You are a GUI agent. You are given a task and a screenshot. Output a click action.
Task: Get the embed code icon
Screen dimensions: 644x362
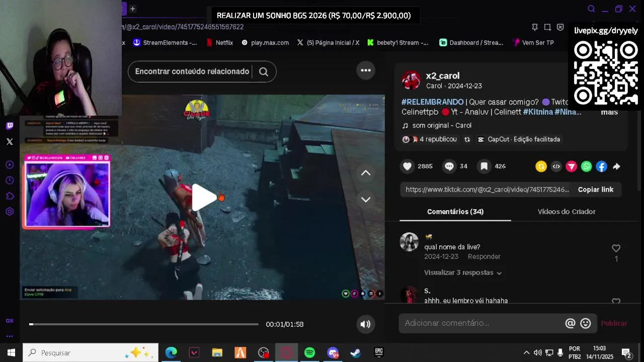[556, 166]
